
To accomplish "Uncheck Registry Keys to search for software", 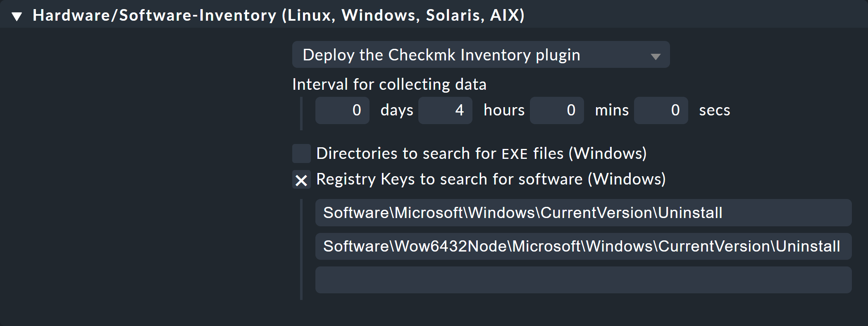I will (301, 180).
